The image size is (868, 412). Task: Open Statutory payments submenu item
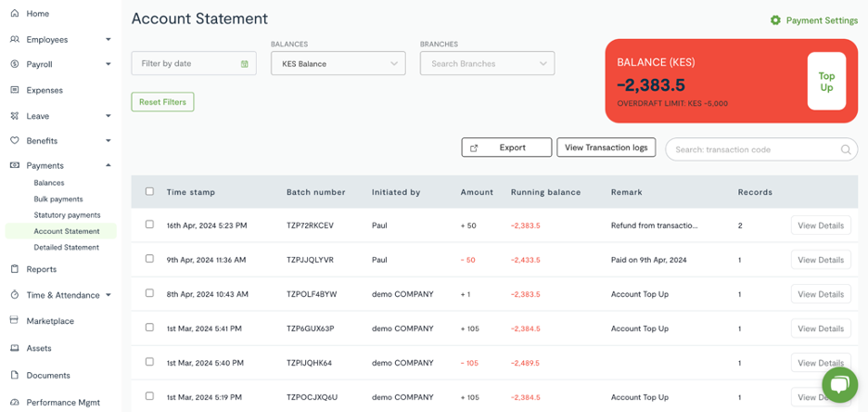coord(67,215)
